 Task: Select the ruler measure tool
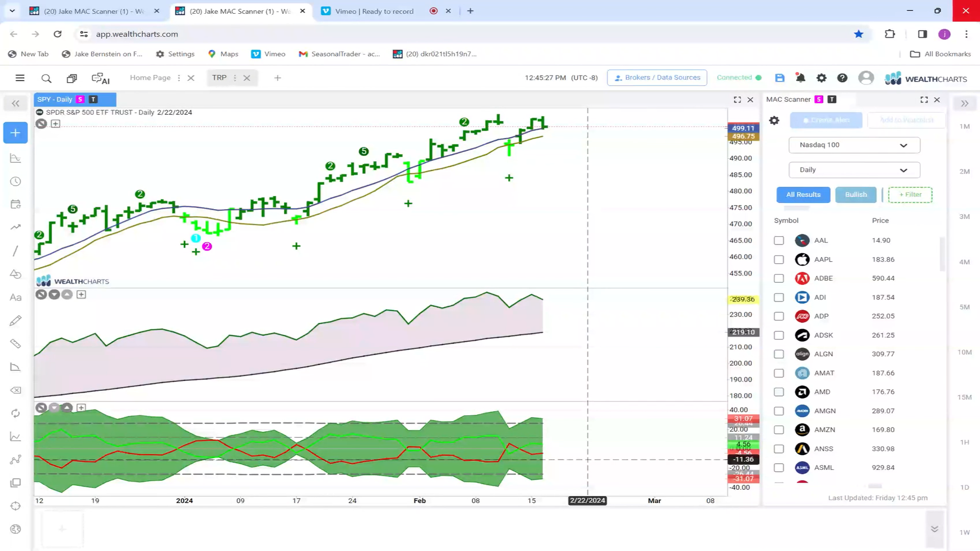(15, 344)
